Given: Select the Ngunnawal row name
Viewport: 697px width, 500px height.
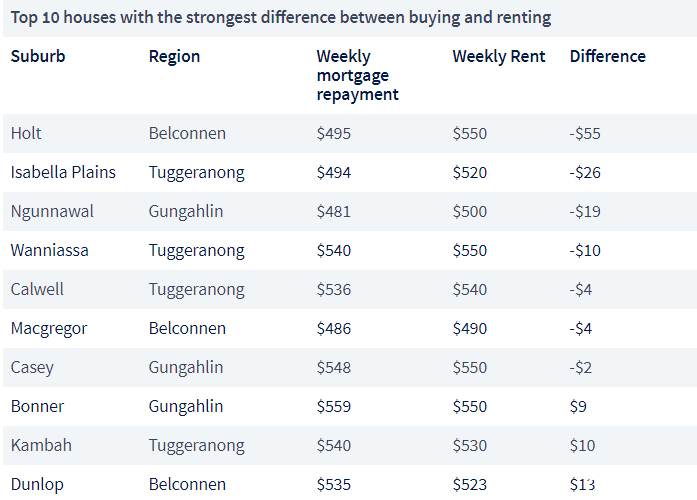Looking at the screenshot, I should pos(52,212).
